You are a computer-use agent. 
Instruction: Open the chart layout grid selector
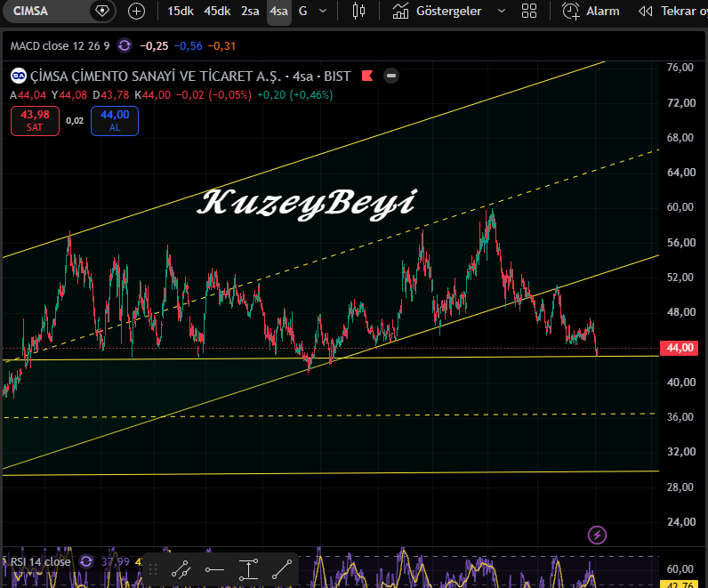(529, 11)
